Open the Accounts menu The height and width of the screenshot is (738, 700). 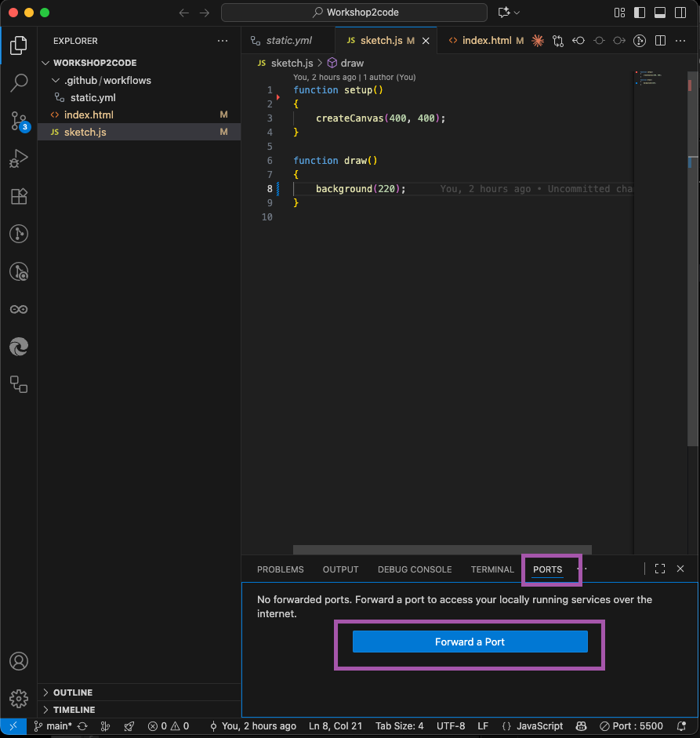click(x=19, y=661)
